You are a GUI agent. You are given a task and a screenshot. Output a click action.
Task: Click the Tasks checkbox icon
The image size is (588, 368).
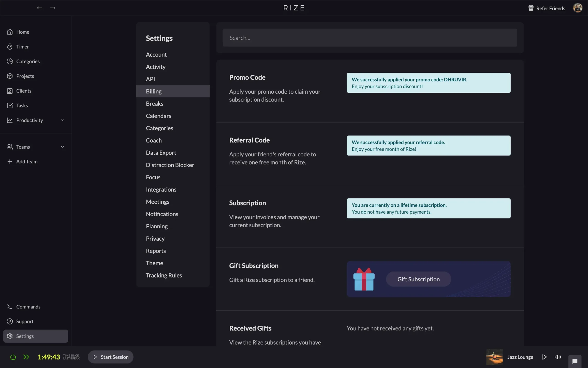[10, 105]
